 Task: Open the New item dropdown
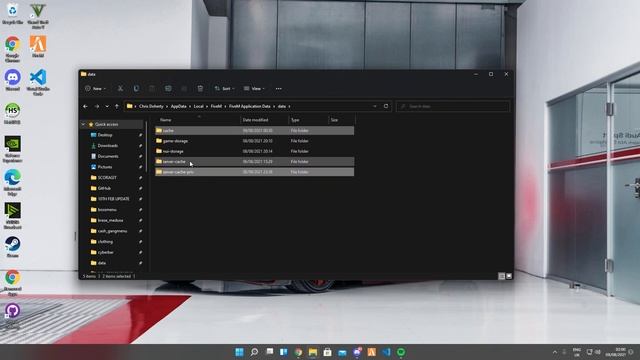[95, 89]
